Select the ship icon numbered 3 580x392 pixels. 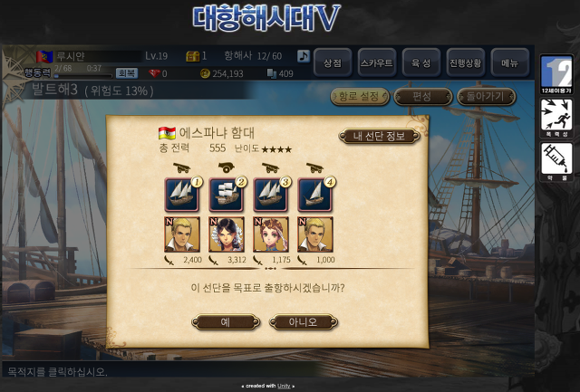tap(270, 195)
